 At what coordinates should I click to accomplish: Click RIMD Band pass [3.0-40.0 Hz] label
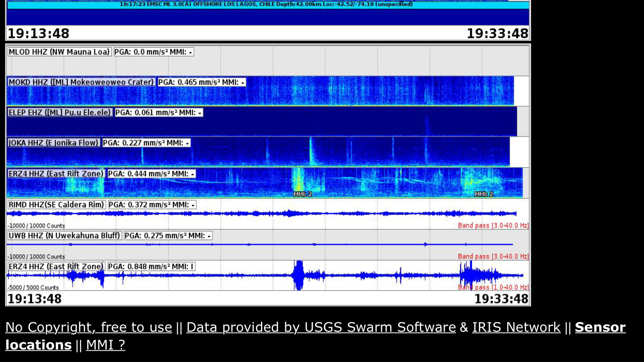[493, 225]
